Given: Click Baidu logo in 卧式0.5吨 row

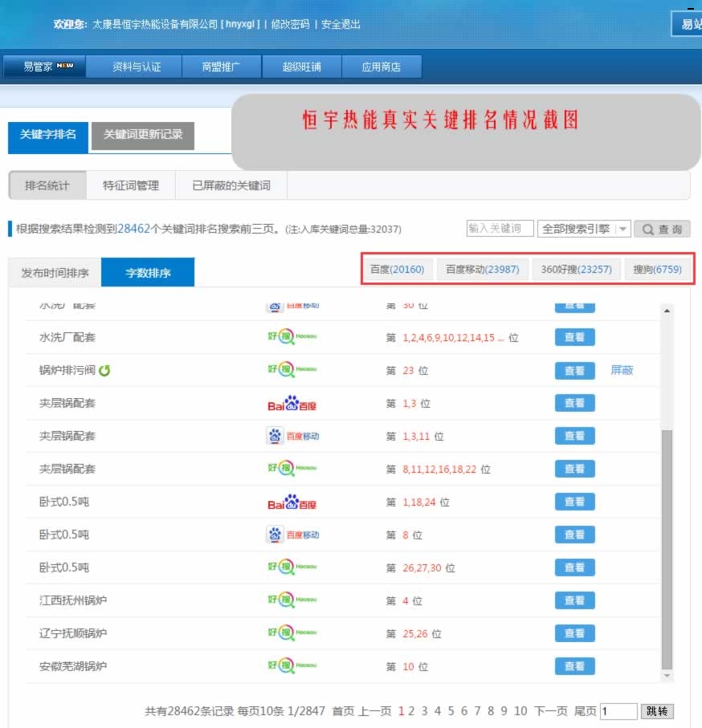Looking at the screenshot, I should click(x=292, y=502).
